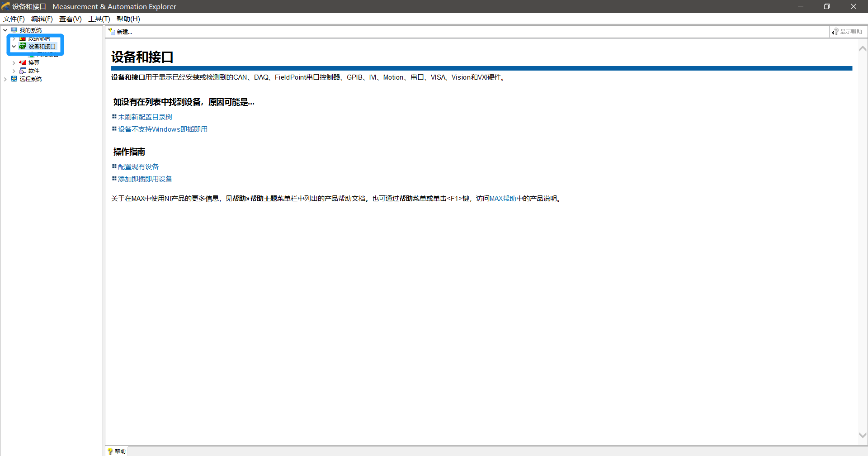The height and width of the screenshot is (456, 868).
Task: Open the 查看 menu
Action: point(70,19)
